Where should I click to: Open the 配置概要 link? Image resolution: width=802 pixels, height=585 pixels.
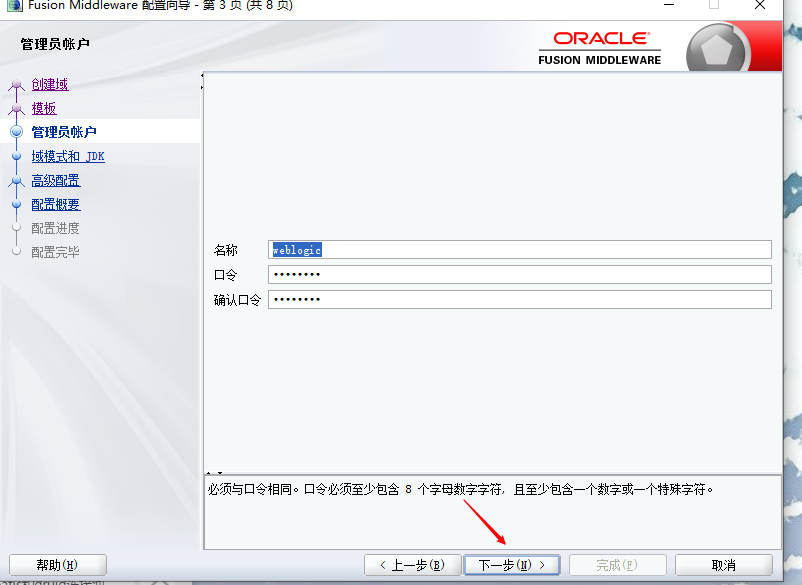tap(55, 204)
